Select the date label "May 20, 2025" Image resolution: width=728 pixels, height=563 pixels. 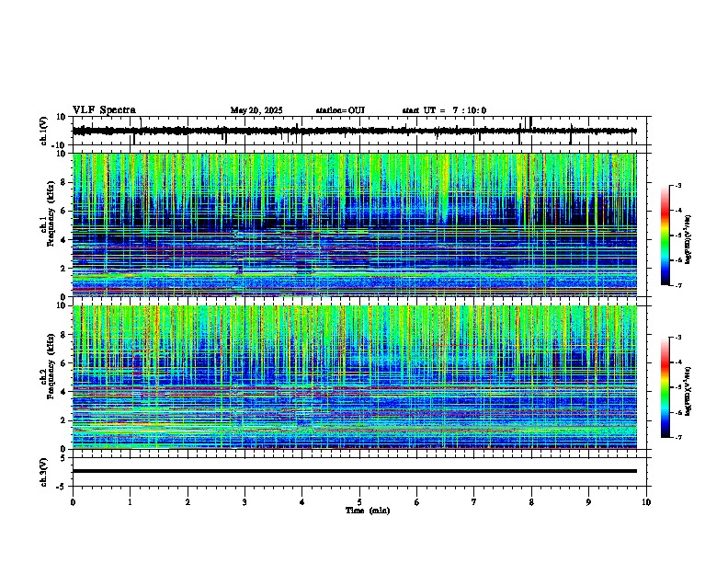(x=256, y=110)
